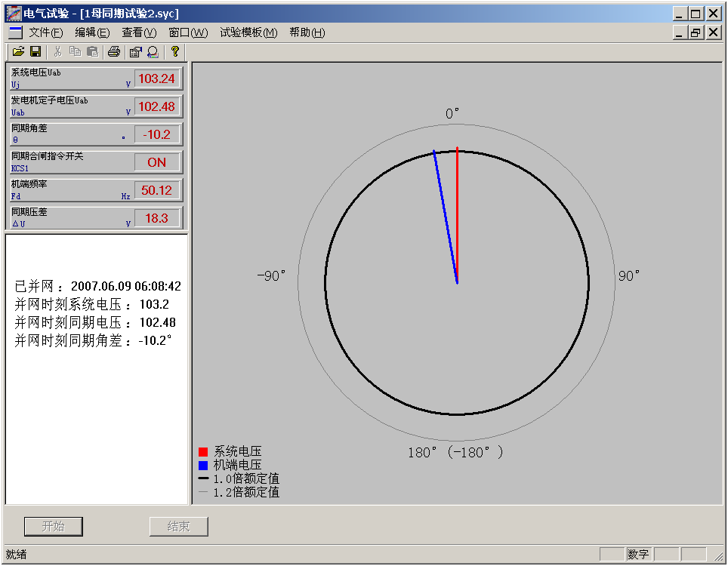This screenshot has height=566, width=728.
Task: Open the 试验模板(M) menu
Action: pyautogui.click(x=248, y=32)
